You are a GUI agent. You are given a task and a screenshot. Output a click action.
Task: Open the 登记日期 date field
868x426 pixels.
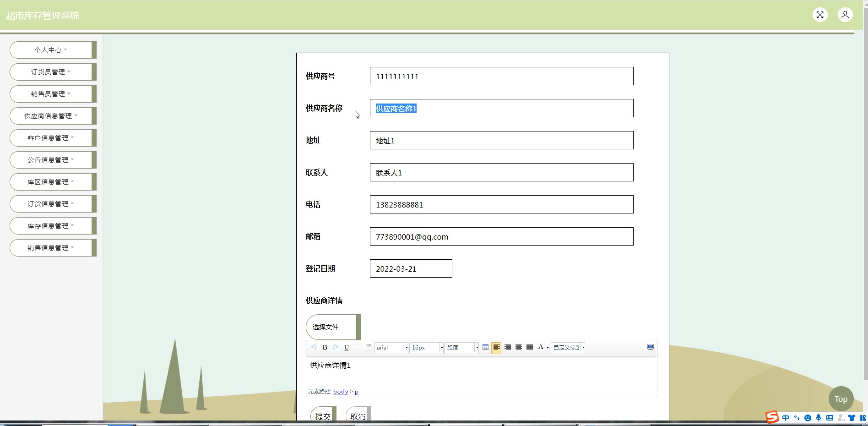tap(411, 268)
